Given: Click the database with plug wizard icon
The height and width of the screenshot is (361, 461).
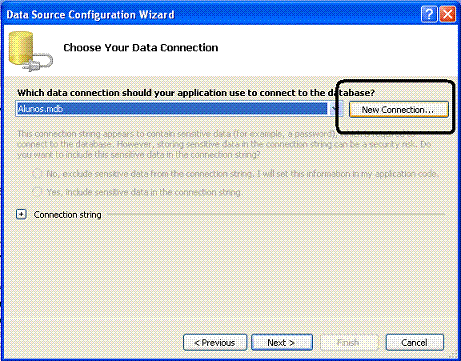Looking at the screenshot, I should [x=31, y=51].
